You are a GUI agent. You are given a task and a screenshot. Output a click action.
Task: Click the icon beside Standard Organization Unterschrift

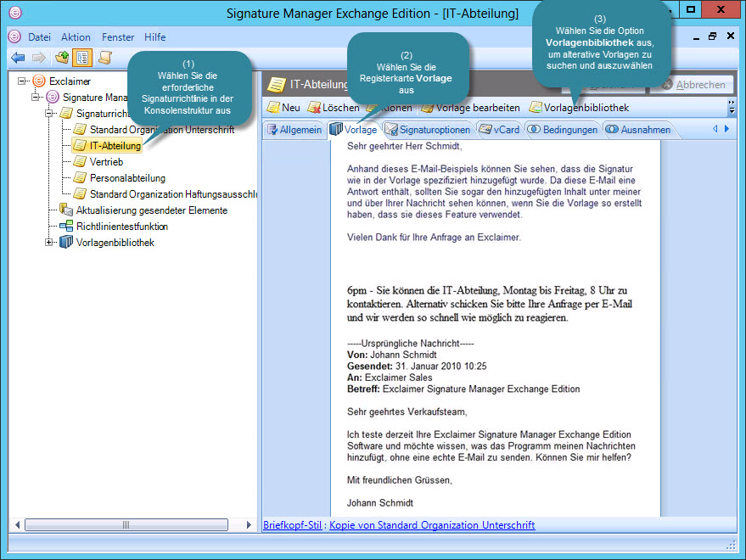coord(80,130)
